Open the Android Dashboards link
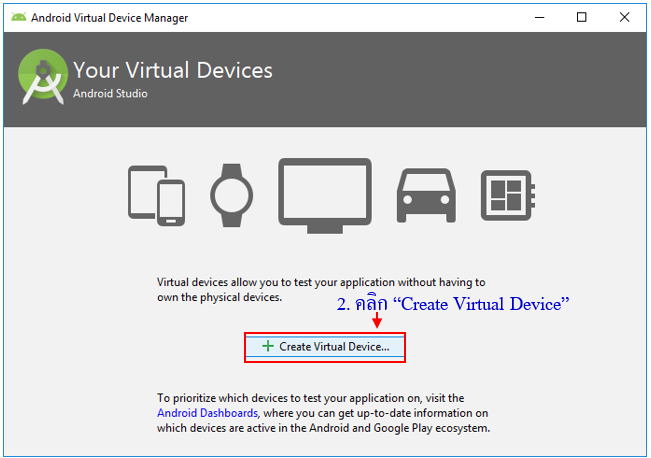 click(x=207, y=413)
